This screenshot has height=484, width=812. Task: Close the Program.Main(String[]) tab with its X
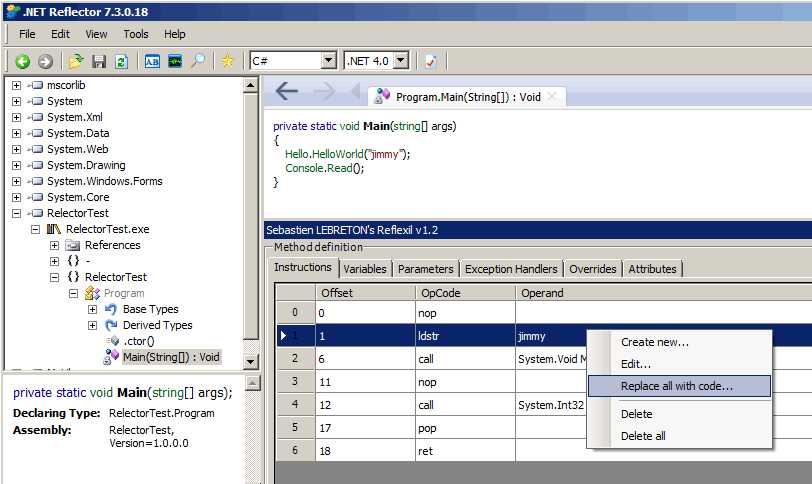coord(552,96)
